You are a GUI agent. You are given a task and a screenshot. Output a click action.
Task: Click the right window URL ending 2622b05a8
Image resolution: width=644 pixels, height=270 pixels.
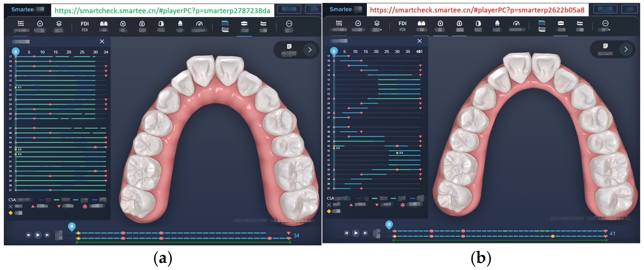coord(477,10)
